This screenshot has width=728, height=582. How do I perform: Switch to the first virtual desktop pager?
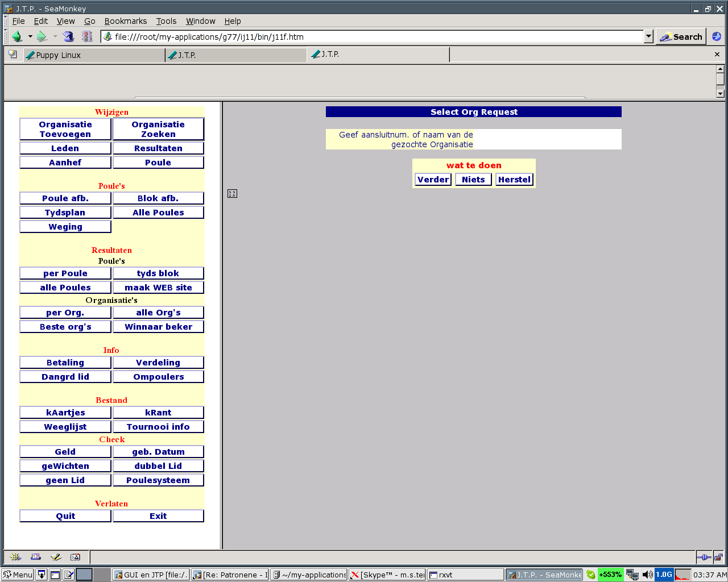tap(84, 575)
